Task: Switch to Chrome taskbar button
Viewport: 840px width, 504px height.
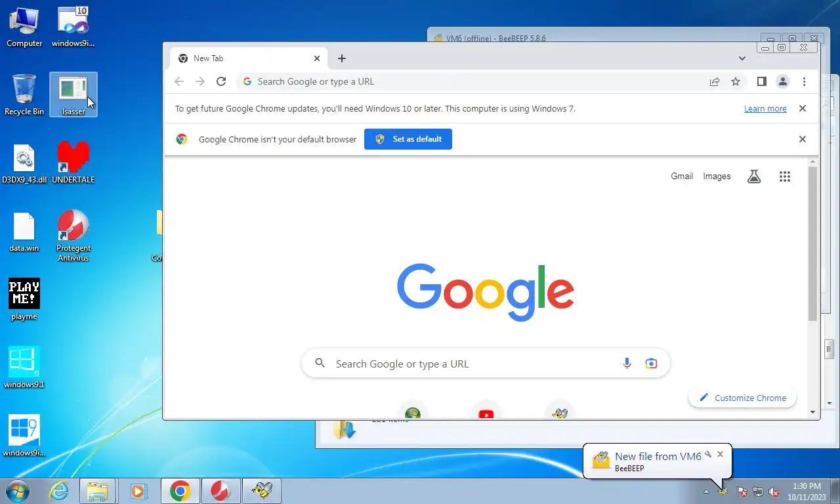Action: tap(180, 491)
